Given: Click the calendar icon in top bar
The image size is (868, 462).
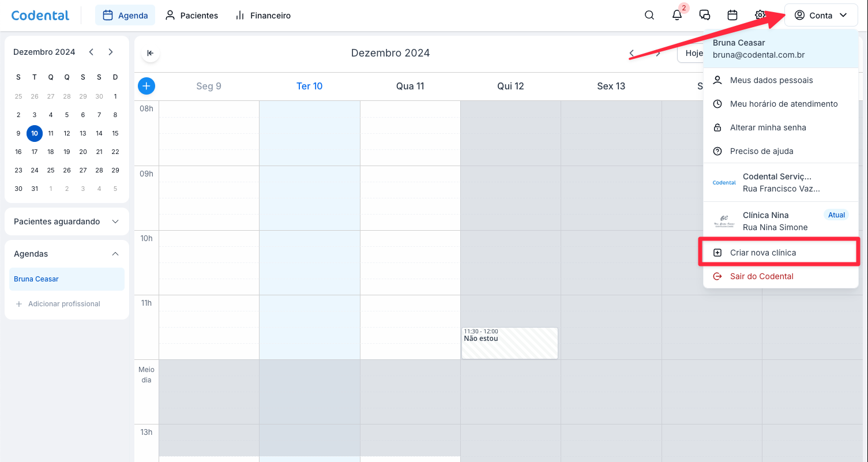Looking at the screenshot, I should pos(732,16).
